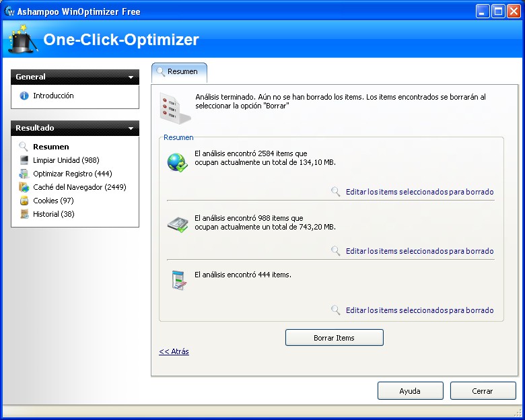Click the resize grip at window corner
The width and height of the screenshot is (525, 420).
point(518,412)
